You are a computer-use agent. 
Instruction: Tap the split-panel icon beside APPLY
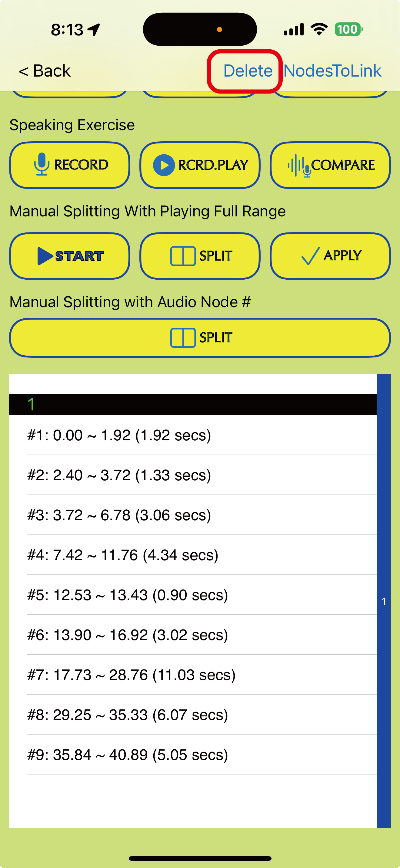183,256
